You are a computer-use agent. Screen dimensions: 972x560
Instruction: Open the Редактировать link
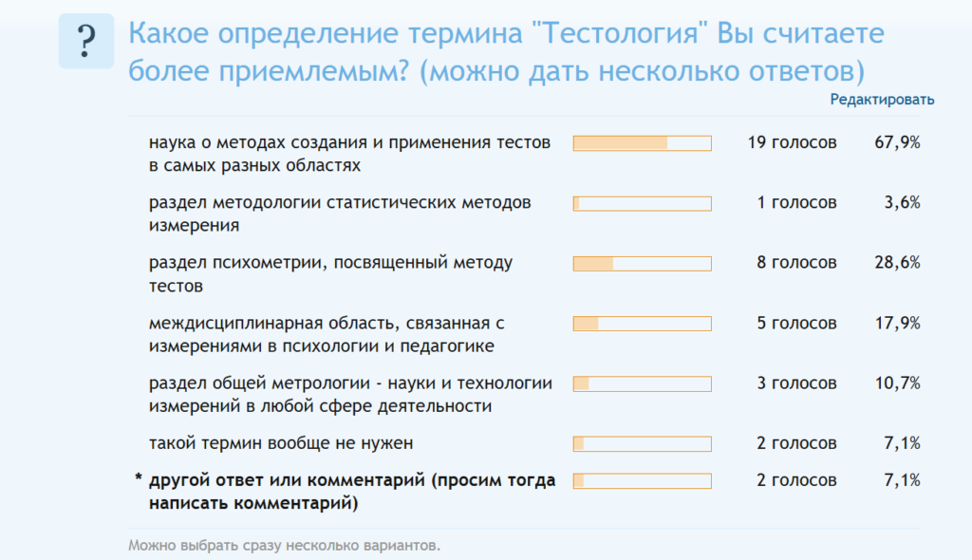click(x=882, y=100)
